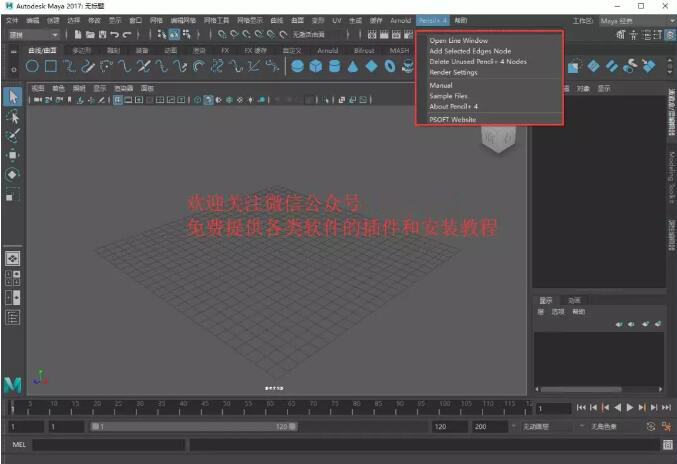Select Render Settings in the Pencil+ 4 menu
This screenshot has height=464, width=677.
point(453,72)
